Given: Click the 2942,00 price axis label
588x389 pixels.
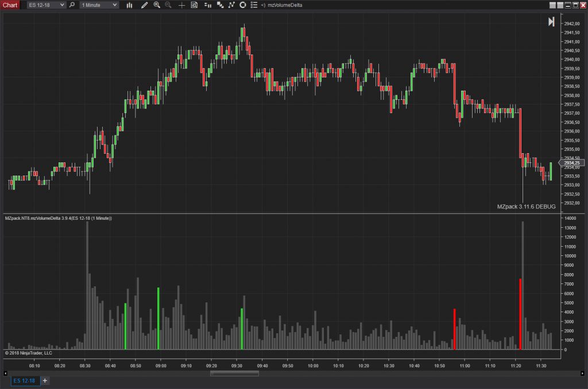Looking at the screenshot, I should pyautogui.click(x=572, y=24).
